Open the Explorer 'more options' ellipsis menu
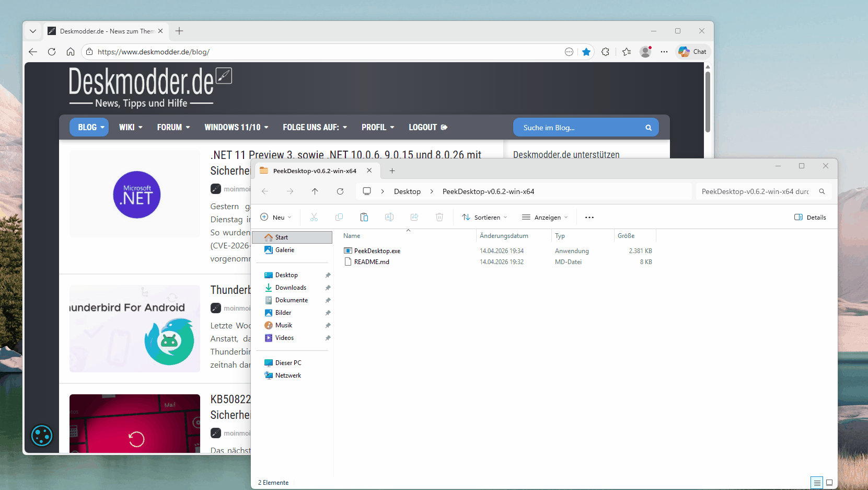This screenshot has height=490, width=868. [x=589, y=218]
